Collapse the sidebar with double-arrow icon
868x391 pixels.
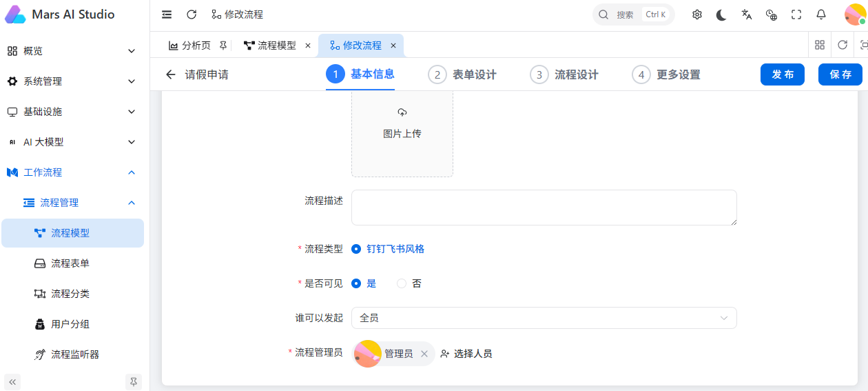[x=12, y=381]
